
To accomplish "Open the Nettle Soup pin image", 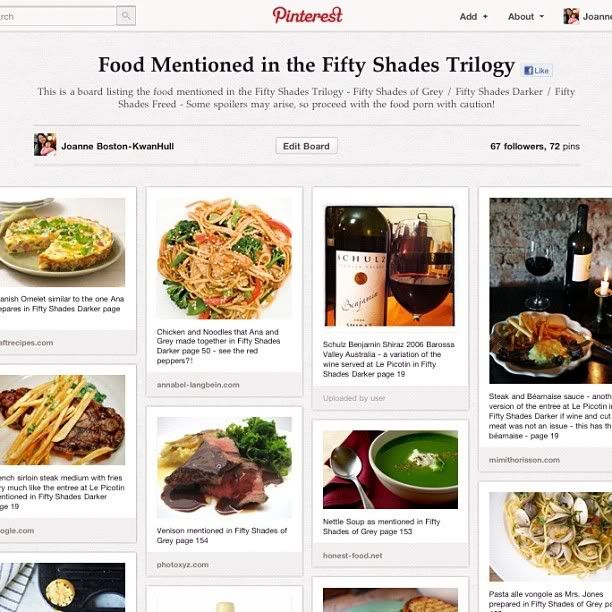I will (390, 470).
